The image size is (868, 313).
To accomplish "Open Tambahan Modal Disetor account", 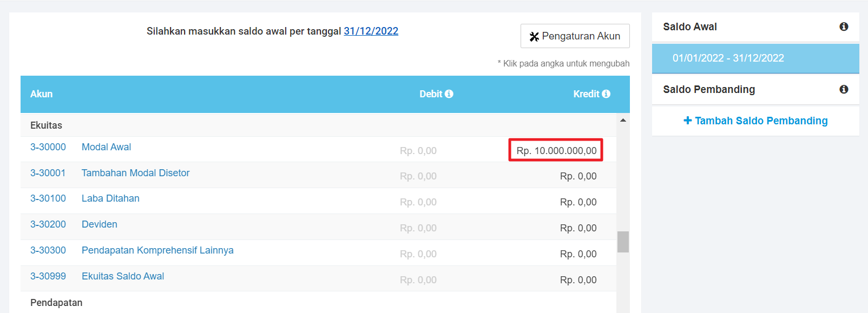I will click(135, 173).
